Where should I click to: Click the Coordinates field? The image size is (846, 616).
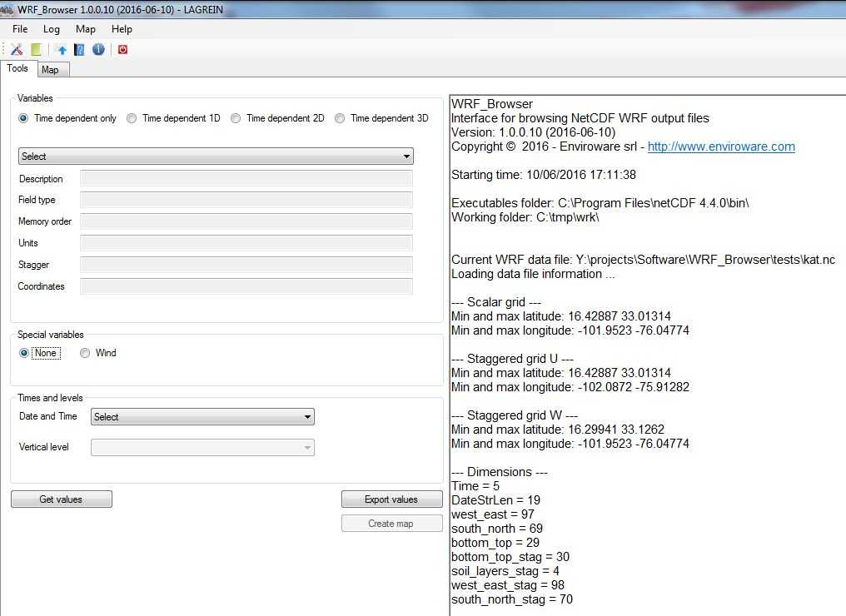[x=246, y=286]
